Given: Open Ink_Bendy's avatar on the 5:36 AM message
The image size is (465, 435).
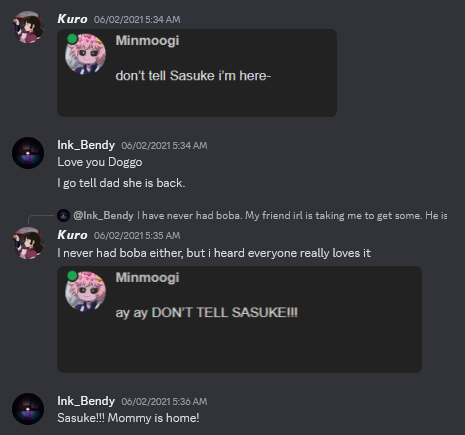Looking at the screenshot, I should 28,409.
